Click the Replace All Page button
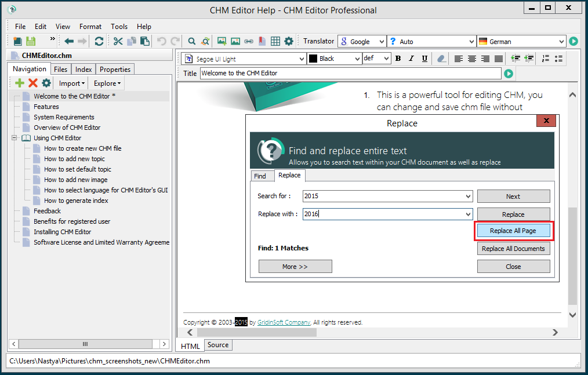The height and width of the screenshot is (375, 588). tap(513, 231)
